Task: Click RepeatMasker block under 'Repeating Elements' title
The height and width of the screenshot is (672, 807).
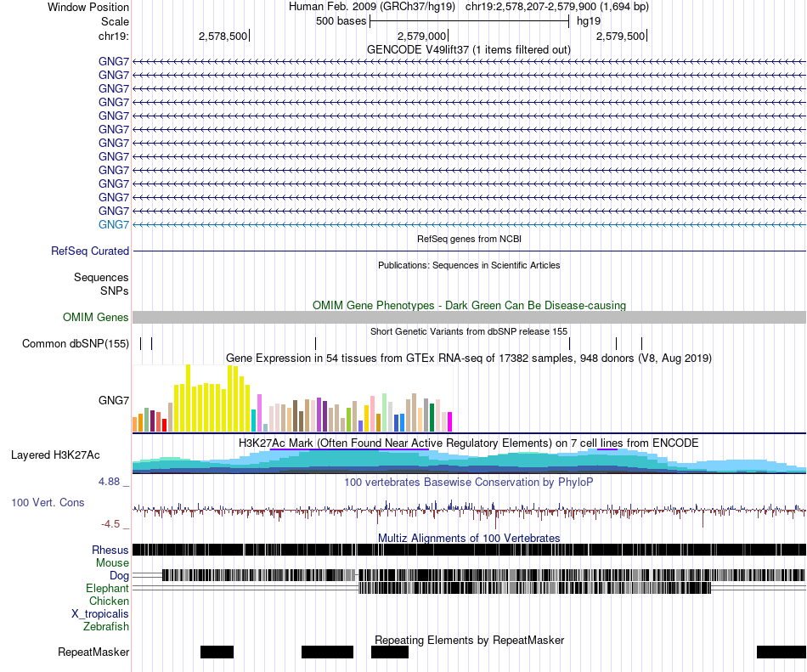Action: [x=390, y=652]
